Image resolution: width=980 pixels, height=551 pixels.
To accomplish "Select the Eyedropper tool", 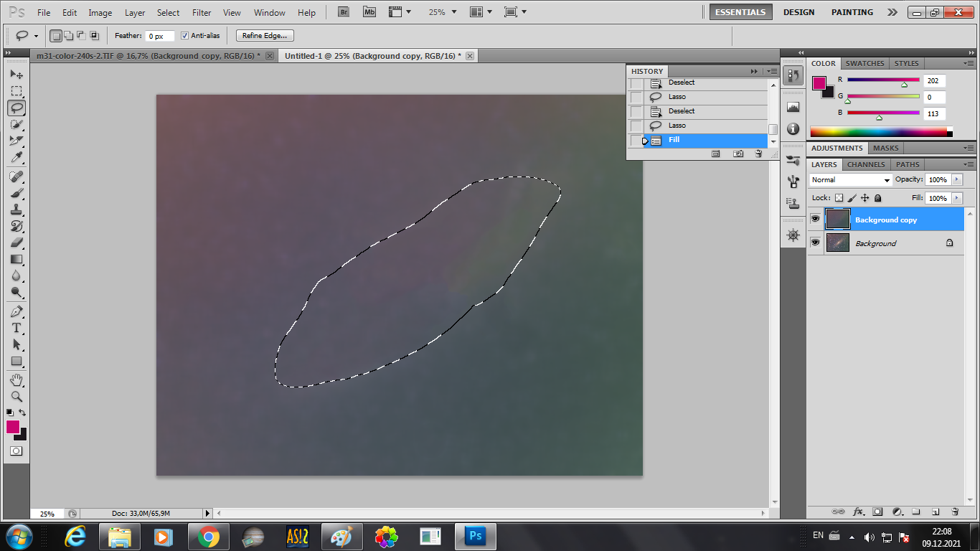I will [x=17, y=157].
